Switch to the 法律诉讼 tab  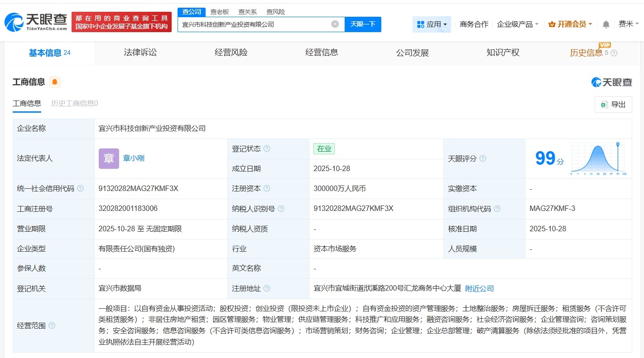[x=139, y=52]
